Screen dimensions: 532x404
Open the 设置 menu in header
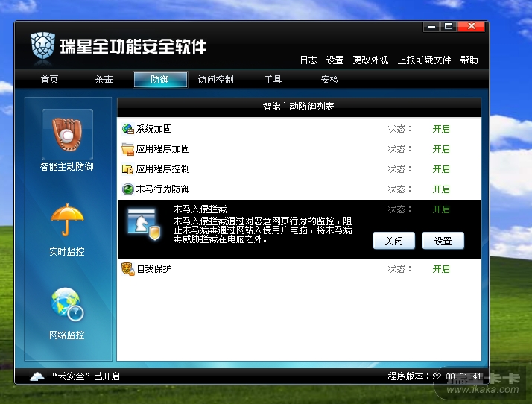[335, 60]
